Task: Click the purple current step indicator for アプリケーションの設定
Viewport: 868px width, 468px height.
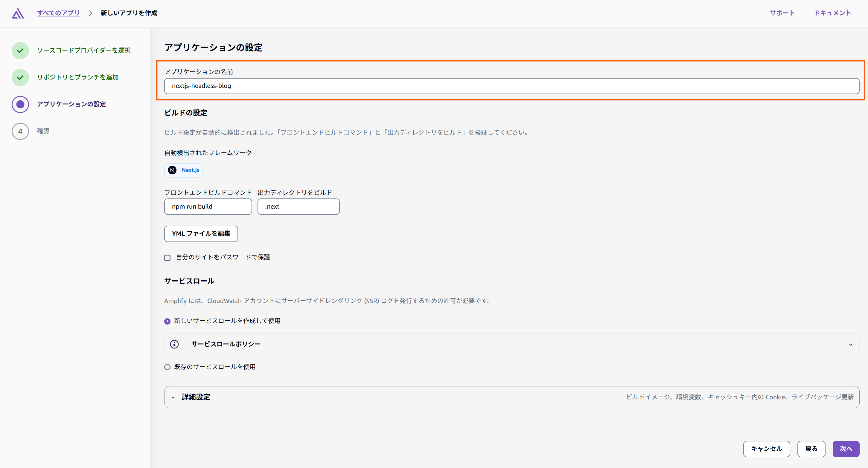Action: pyautogui.click(x=20, y=104)
